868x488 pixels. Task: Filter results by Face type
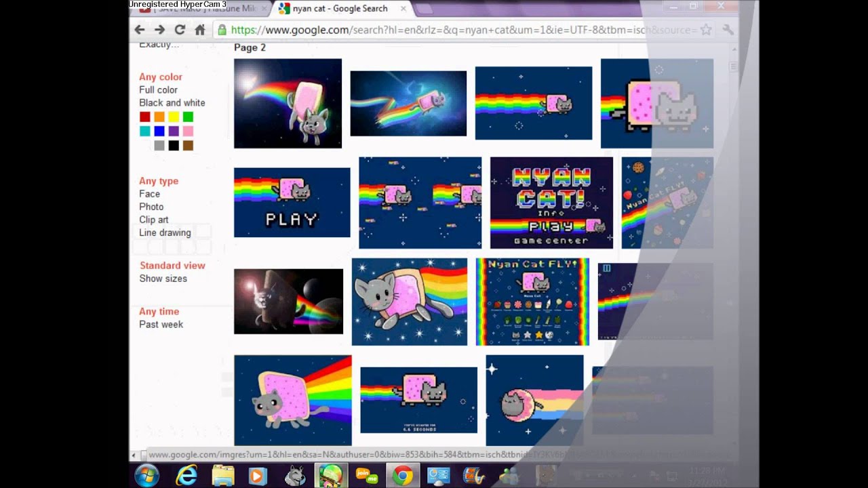coord(149,194)
